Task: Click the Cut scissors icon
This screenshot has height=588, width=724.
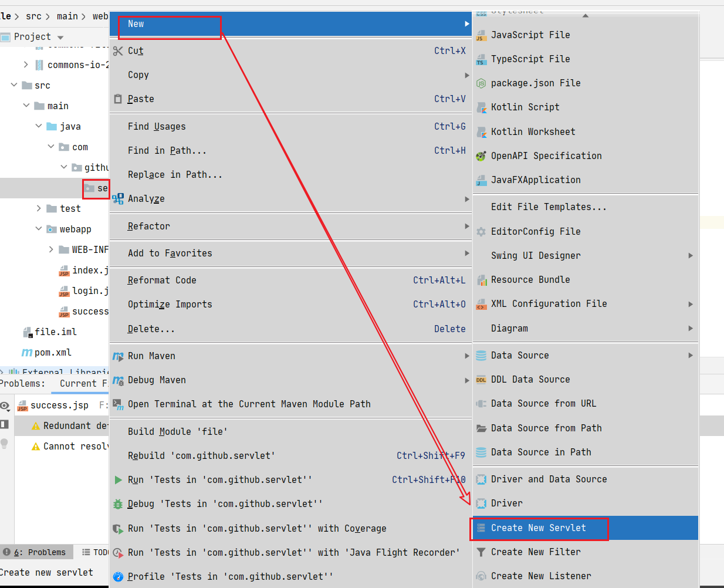Action: click(118, 51)
